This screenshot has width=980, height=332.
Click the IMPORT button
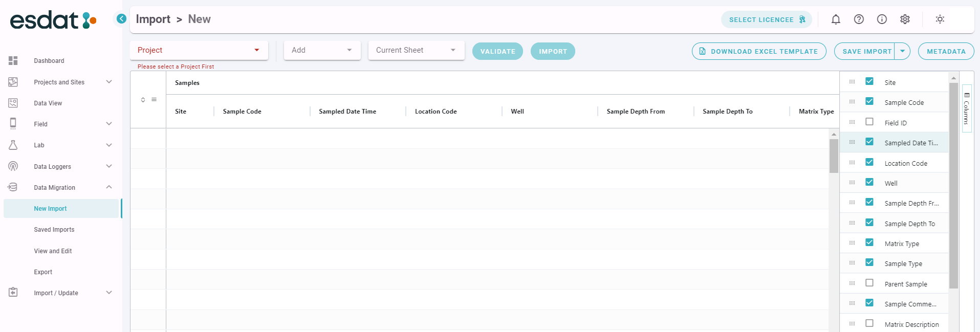[x=553, y=51]
